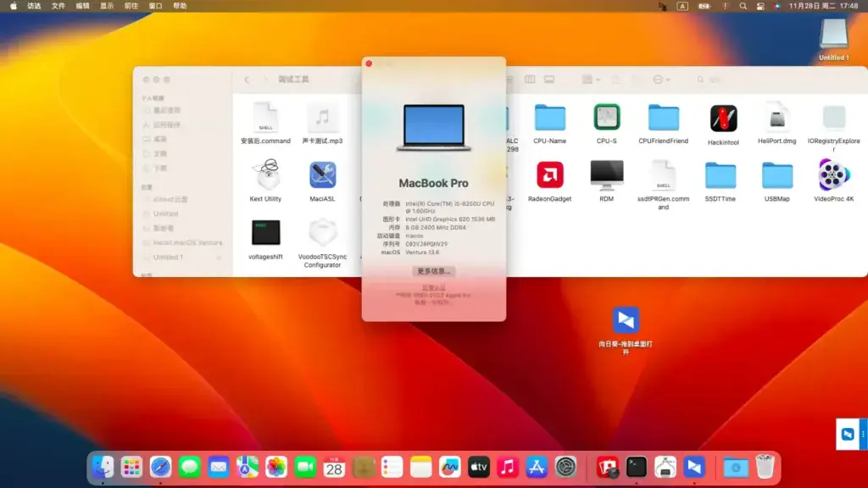Go back in the Finder toolbar
The width and height of the screenshot is (868, 488).
coord(247,80)
